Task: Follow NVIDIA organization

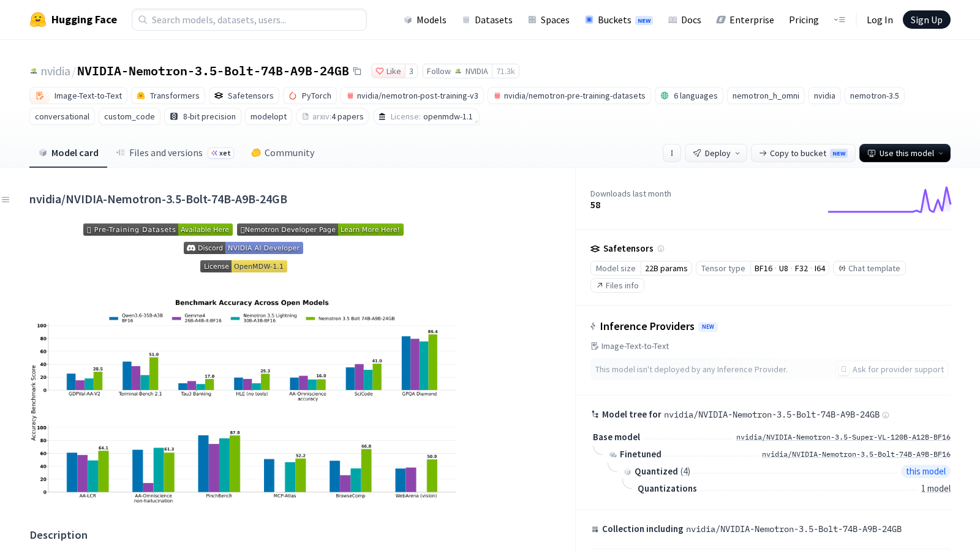Action: [457, 71]
